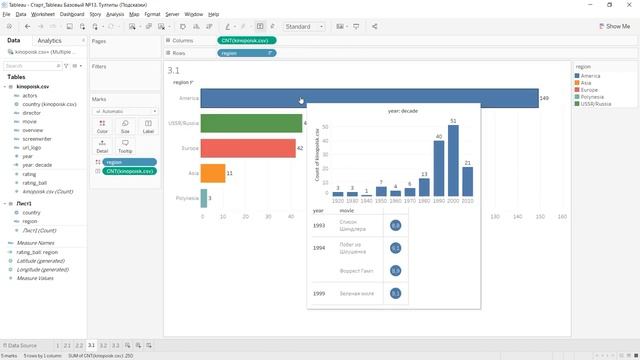The image size is (640, 360).
Task: Click the New Dashboard tab icon
Action: 138,346
